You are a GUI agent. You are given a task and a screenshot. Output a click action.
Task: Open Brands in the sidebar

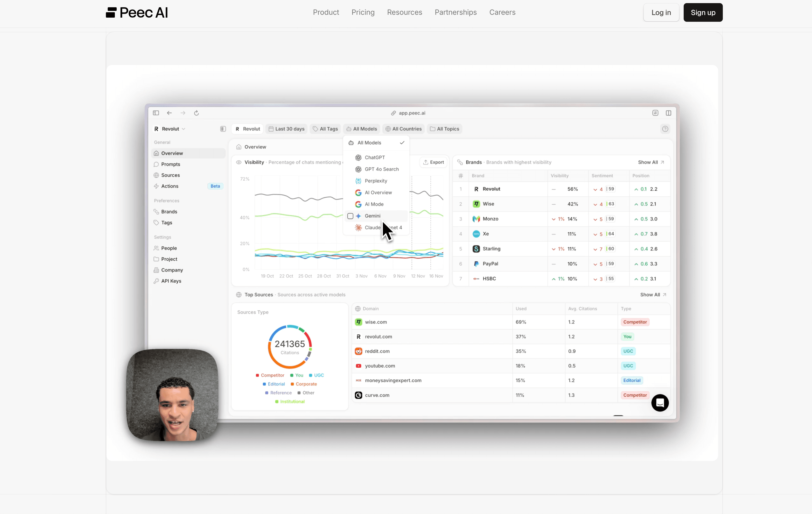pyautogui.click(x=188, y=212)
